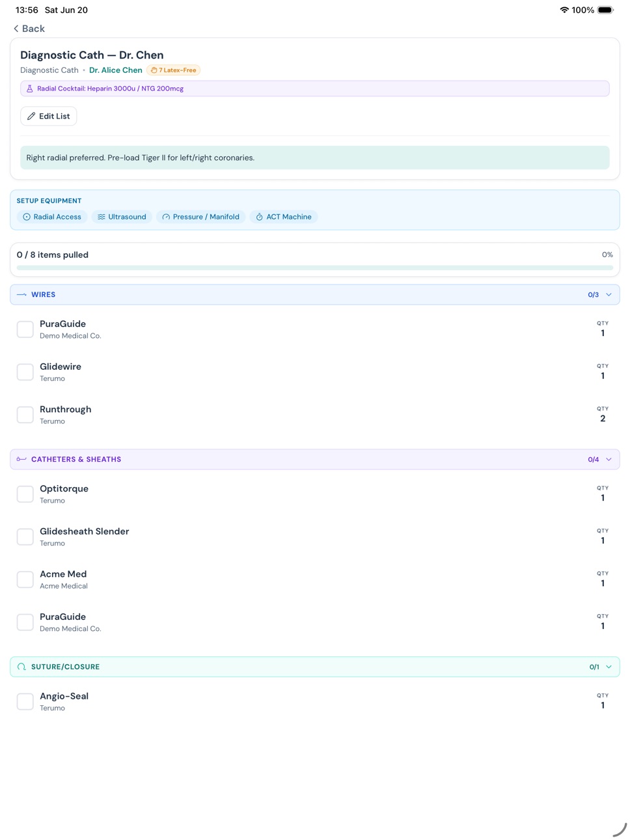This screenshot has width=630, height=840.
Task: Collapse the Catheters & Sheaths section
Action: [609, 460]
